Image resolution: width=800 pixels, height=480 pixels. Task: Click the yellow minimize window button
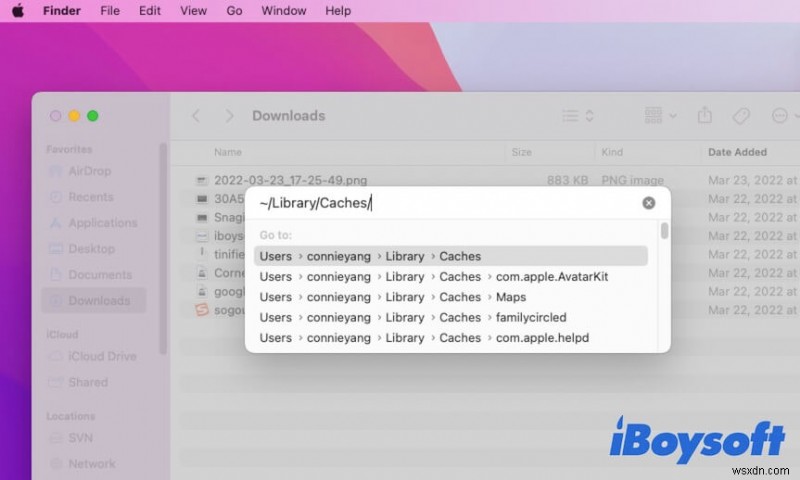tap(74, 116)
